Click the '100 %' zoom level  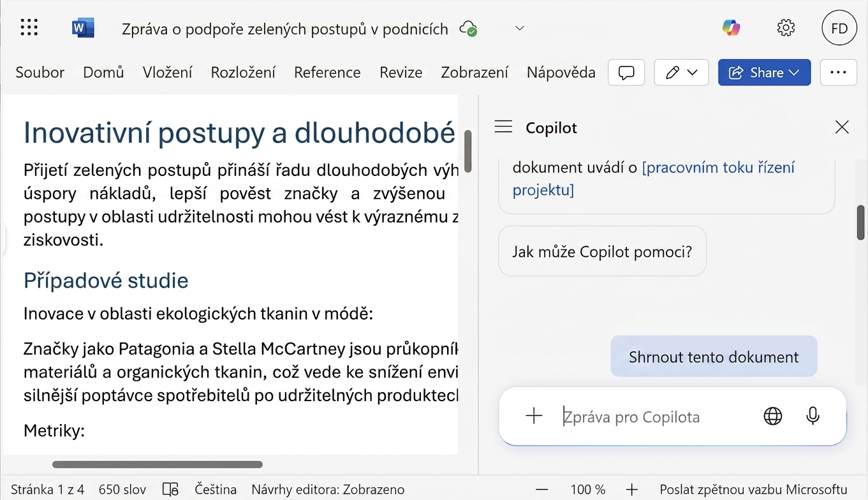pyautogui.click(x=587, y=489)
